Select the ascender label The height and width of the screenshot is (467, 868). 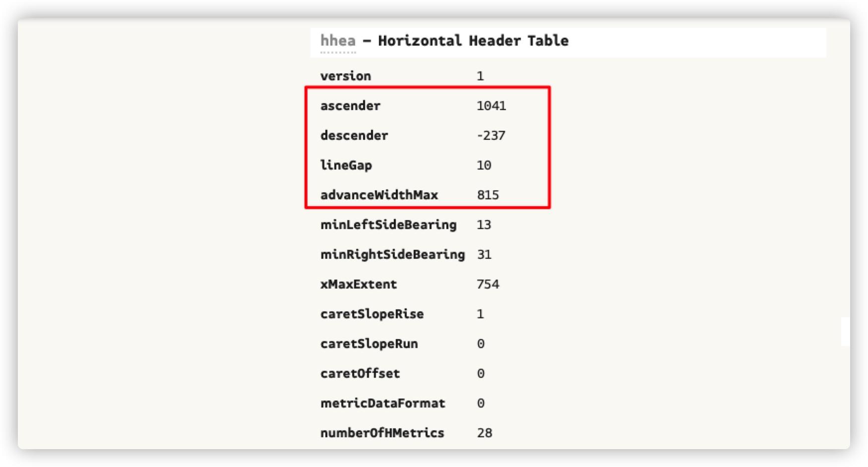coord(350,106)
